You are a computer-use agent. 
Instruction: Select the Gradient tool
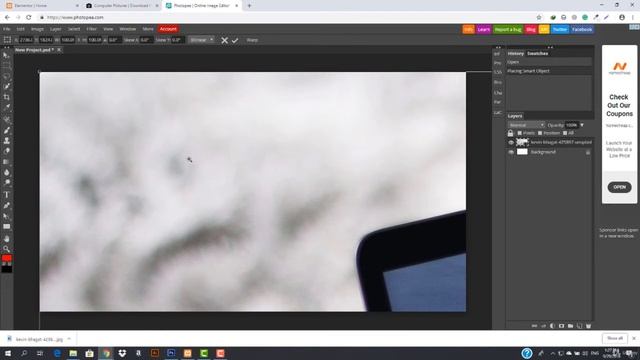tap(6, 162)
